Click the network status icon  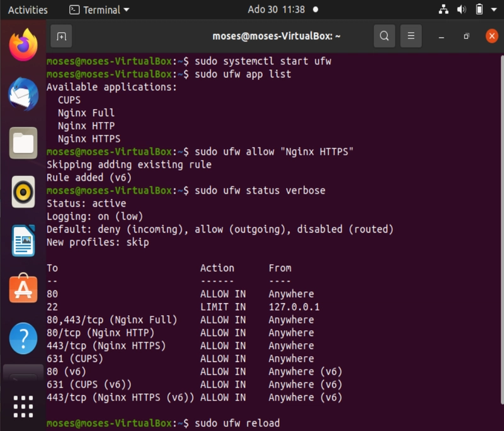(x=444, y=9)
